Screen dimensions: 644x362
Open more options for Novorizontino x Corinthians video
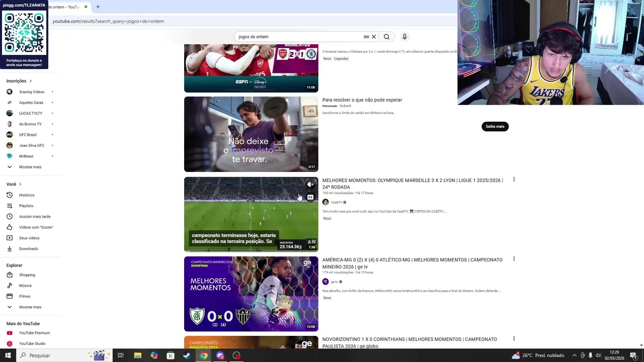[514, 338]
